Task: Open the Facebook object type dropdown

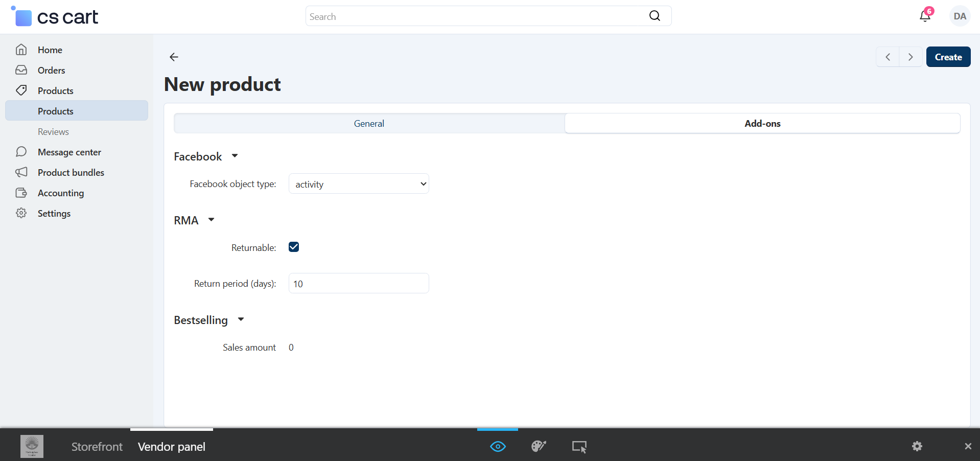Action: coord(359,184)
